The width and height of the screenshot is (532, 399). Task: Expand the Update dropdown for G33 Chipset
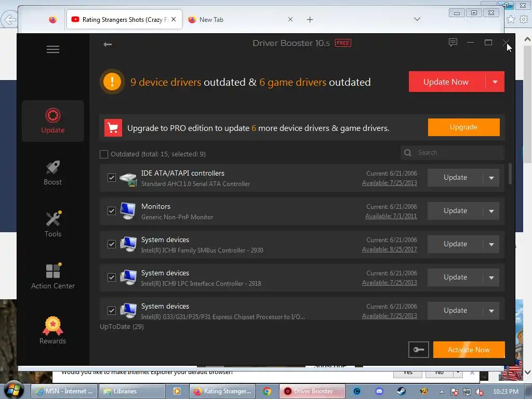tap(491, 311)
